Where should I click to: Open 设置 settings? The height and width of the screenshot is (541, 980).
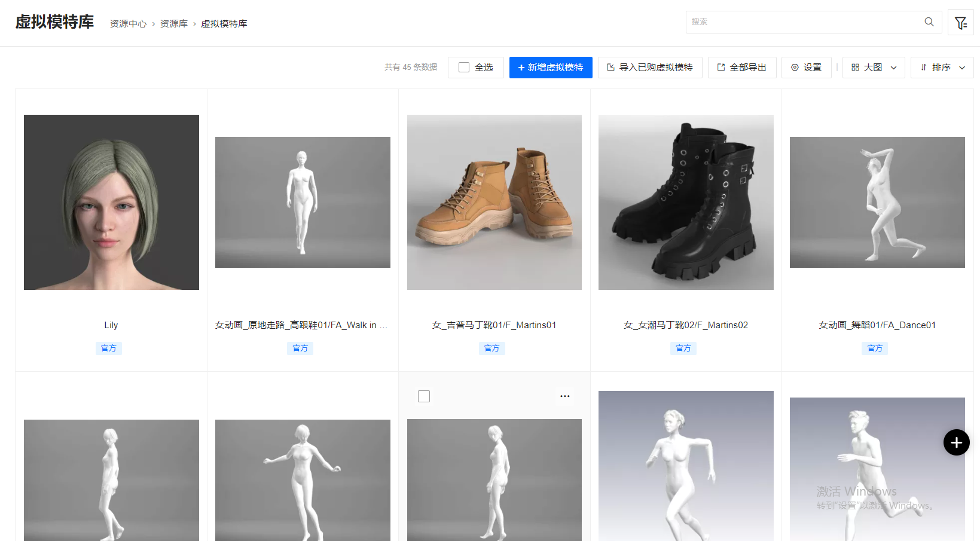click(x=806, y=68)
